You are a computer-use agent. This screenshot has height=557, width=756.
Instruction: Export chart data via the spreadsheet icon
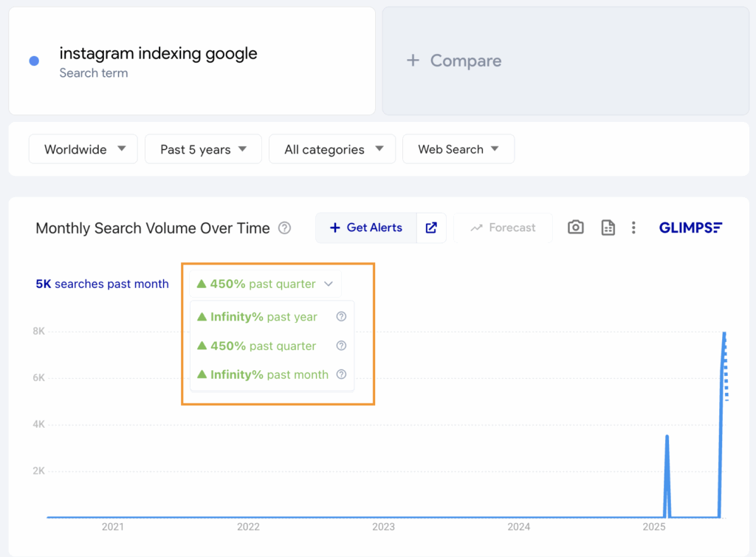tap(607, 228)
